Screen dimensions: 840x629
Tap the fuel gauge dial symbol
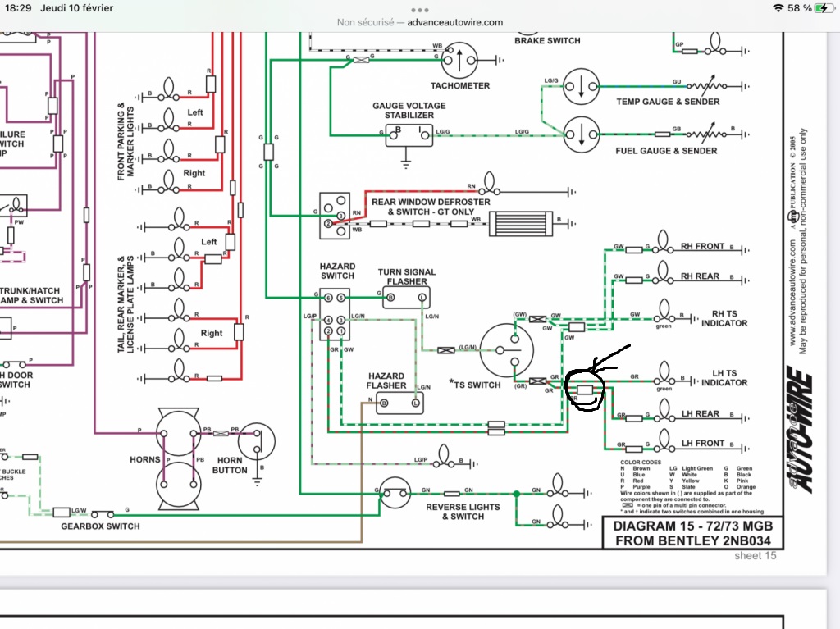coord(582,134)
